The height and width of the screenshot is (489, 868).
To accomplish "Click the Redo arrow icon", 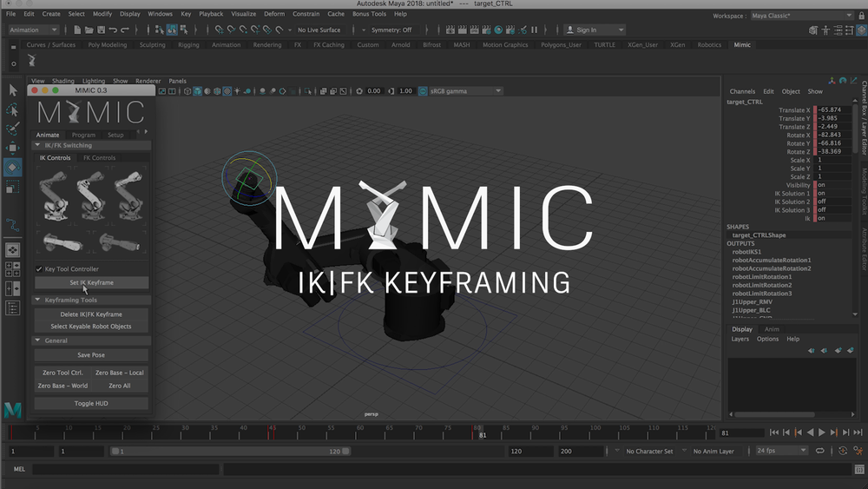I will pos(125,30).
